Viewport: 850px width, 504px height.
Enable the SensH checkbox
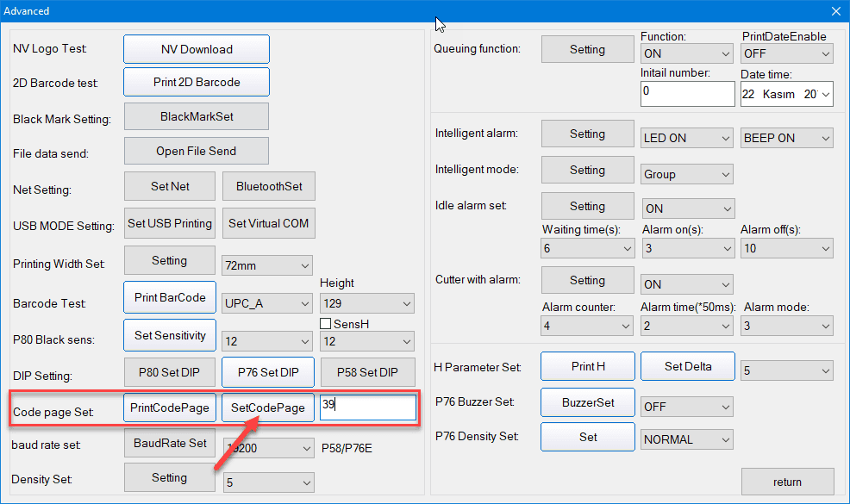tap(326, 323)
